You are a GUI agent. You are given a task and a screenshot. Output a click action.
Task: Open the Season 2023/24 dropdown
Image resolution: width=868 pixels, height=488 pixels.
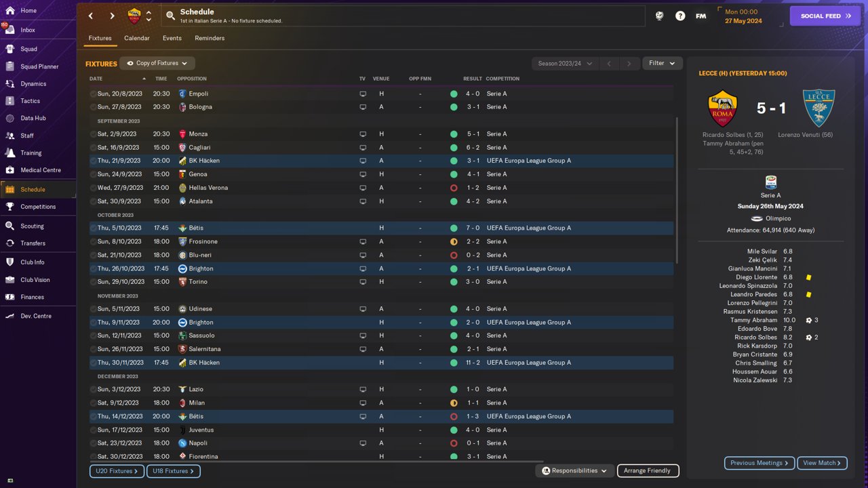tap(564, 63)
